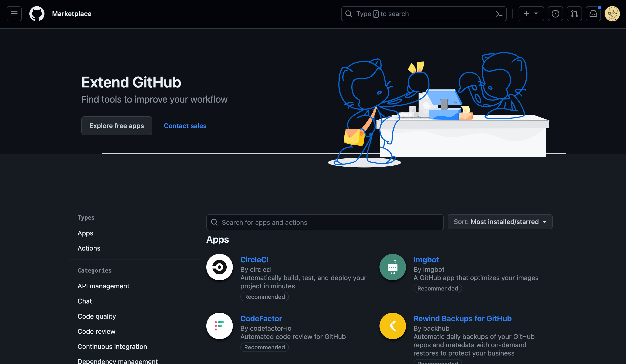Open the command palette icon
The image size is (626, 364).
pos(499,14)
